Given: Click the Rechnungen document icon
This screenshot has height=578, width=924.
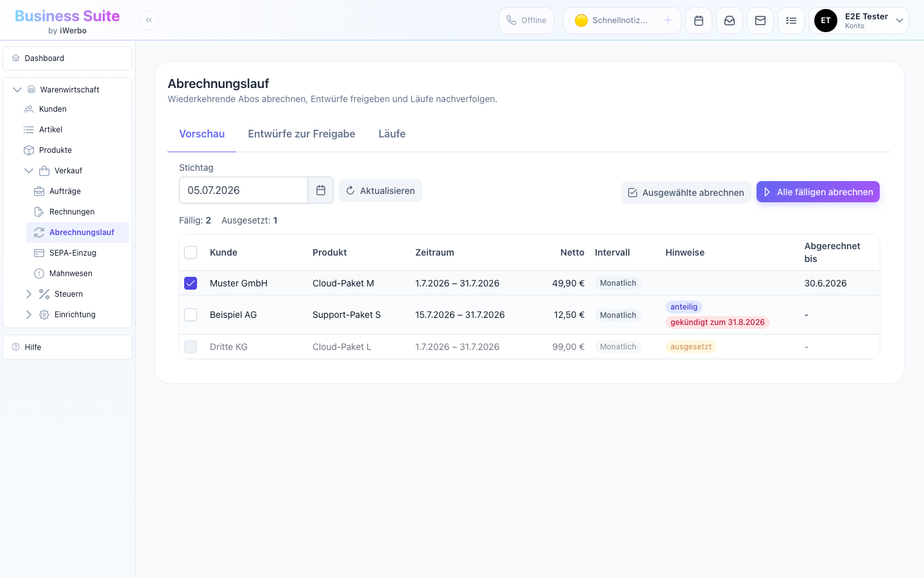Looking at the screenshot, I should pos(39,212).
